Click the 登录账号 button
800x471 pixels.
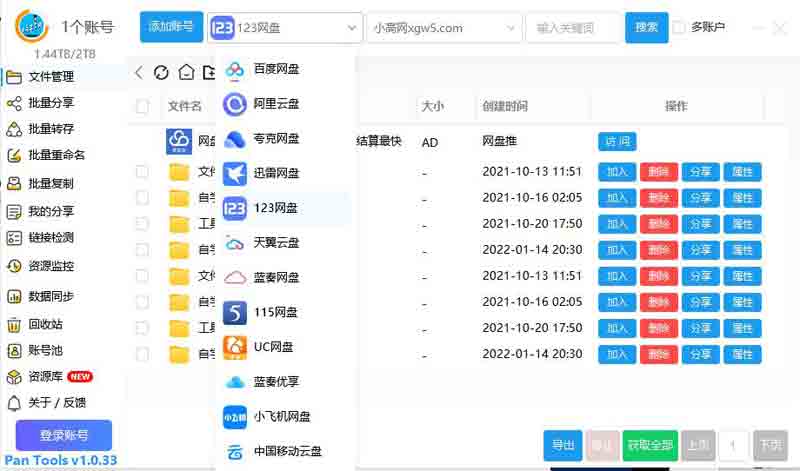coord(63,435)
